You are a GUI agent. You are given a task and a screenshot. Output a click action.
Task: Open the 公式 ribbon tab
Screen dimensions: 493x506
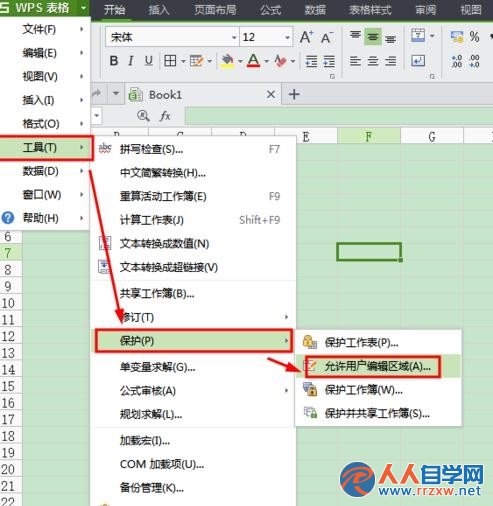point(271,10)
